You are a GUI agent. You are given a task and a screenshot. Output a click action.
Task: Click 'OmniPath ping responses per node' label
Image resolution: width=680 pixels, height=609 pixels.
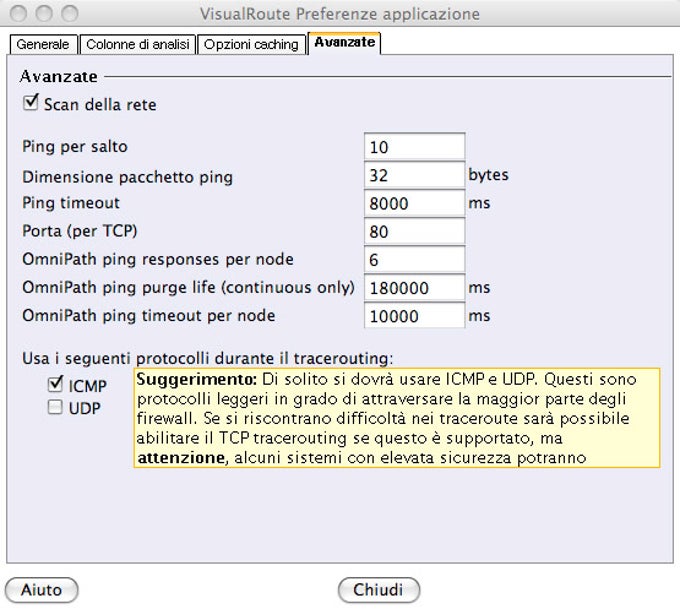(x=158, y=259)
